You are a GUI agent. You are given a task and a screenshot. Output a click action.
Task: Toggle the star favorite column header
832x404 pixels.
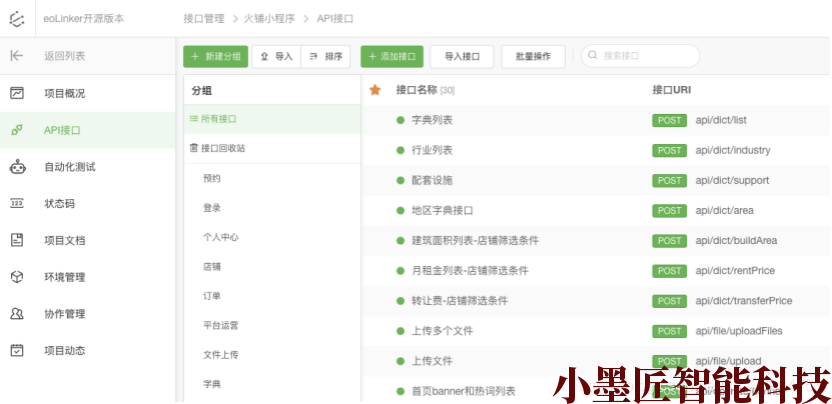375,90
